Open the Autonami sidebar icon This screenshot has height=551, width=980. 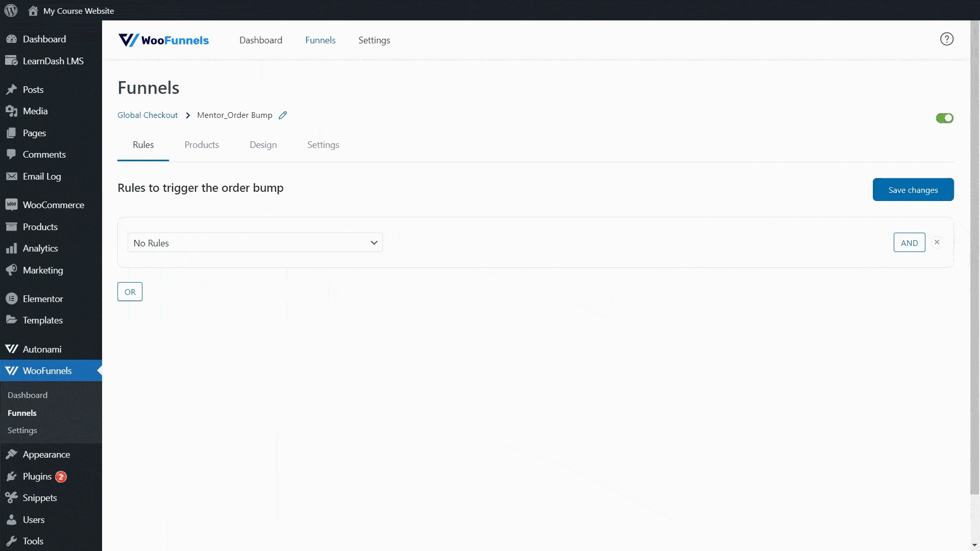point(12,349)
